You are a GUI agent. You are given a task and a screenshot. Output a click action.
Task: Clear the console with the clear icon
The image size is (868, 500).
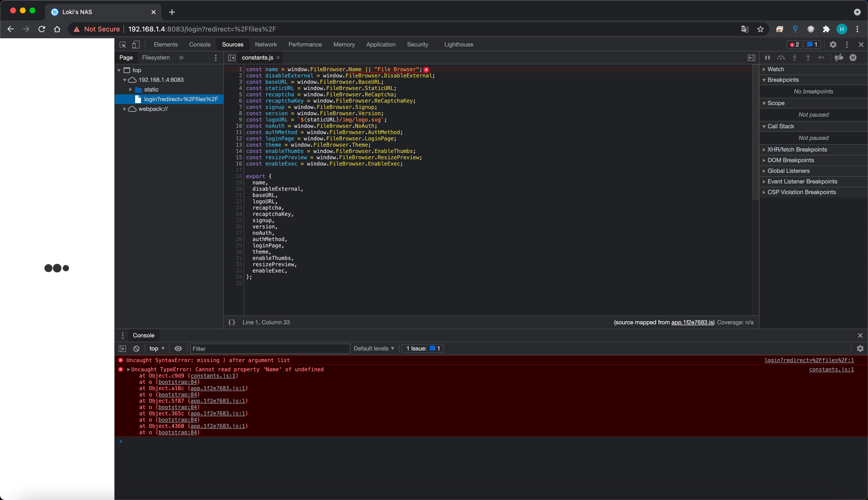point(136,348)
